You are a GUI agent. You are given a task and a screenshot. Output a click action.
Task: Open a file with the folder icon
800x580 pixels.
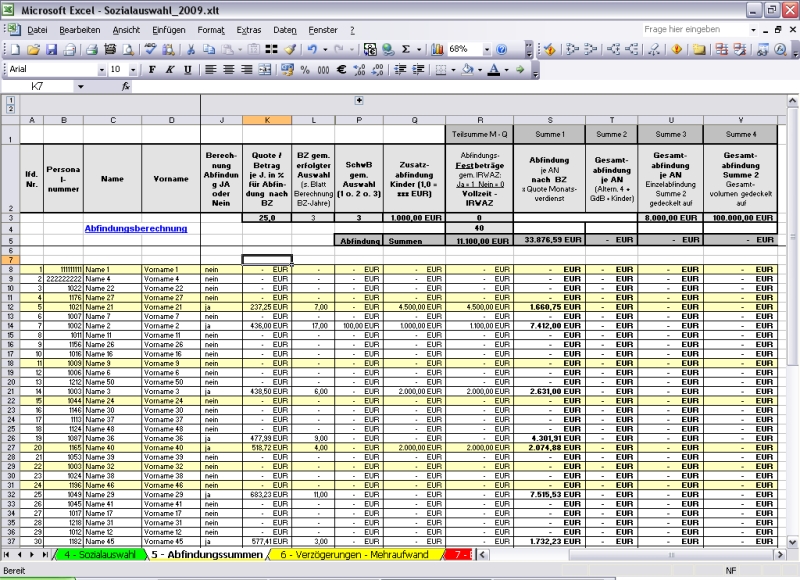point(33,49)
